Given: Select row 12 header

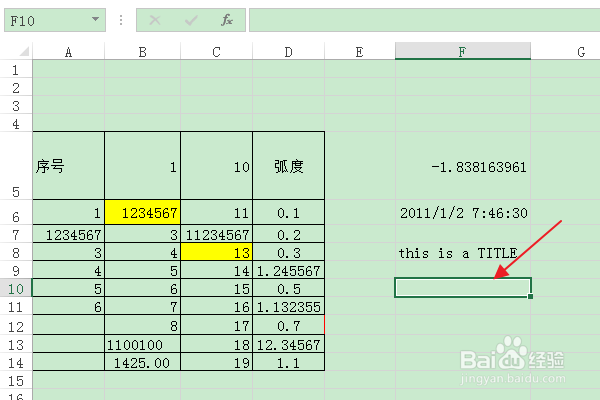Looking at the screenshot, I should click(16, 325).
